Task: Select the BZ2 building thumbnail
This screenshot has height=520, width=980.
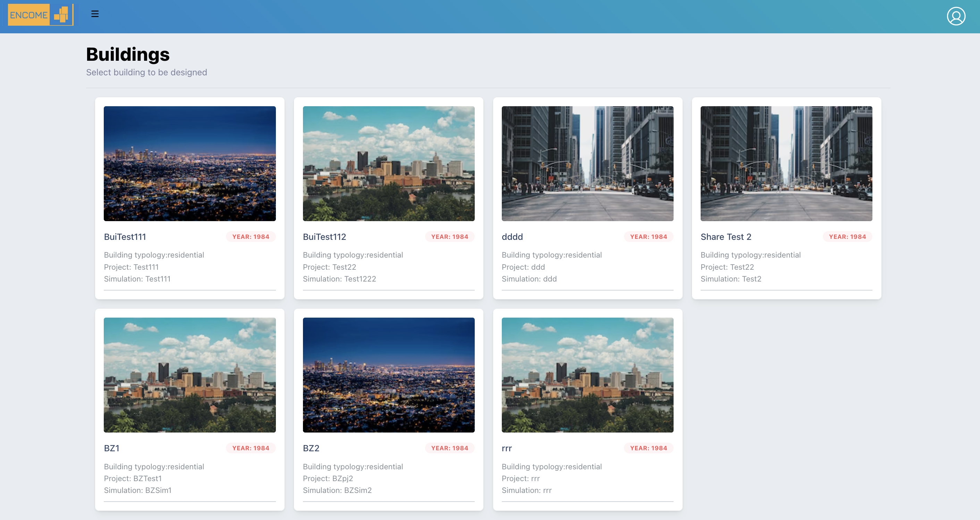Action: [388, 375]
